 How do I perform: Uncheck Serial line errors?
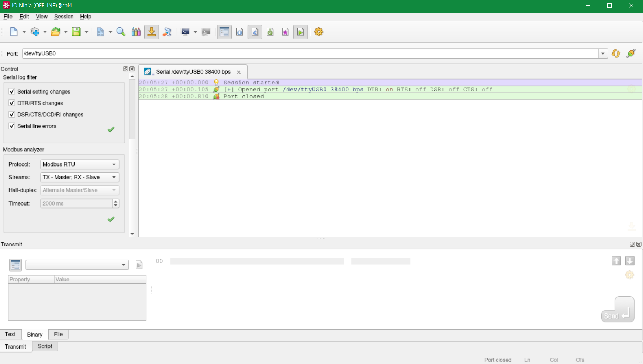12,126
